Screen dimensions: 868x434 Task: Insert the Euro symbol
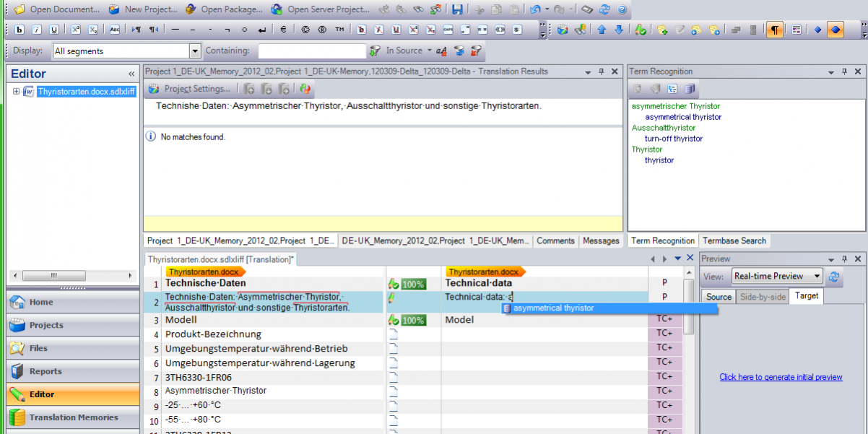(283, 30)
